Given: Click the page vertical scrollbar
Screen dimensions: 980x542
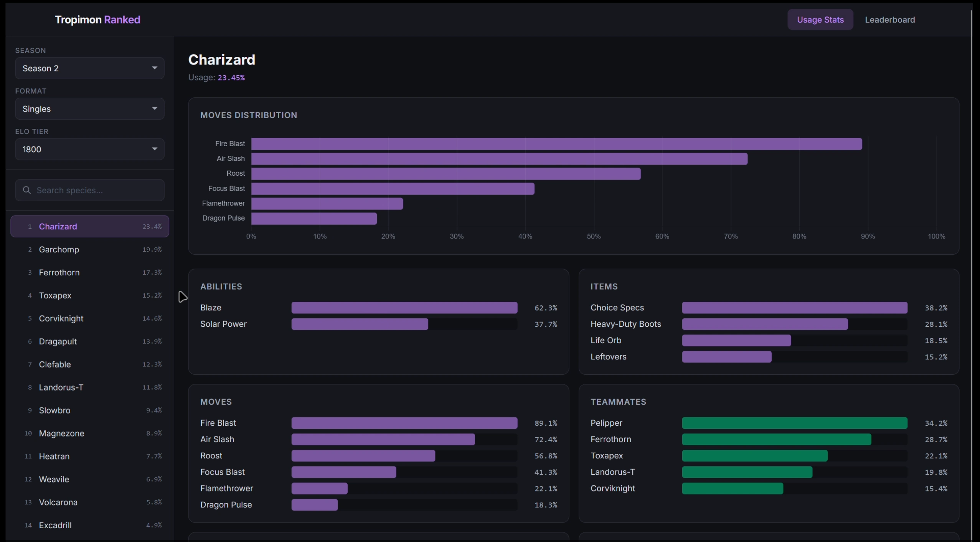Looking at the screenshot, I should coord(971,269).
